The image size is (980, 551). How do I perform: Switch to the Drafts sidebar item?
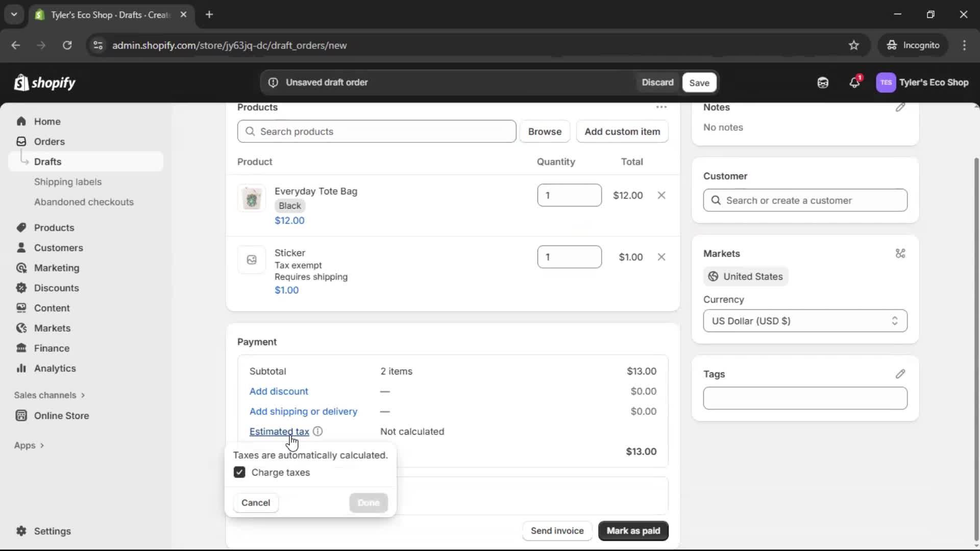[47, 161]
